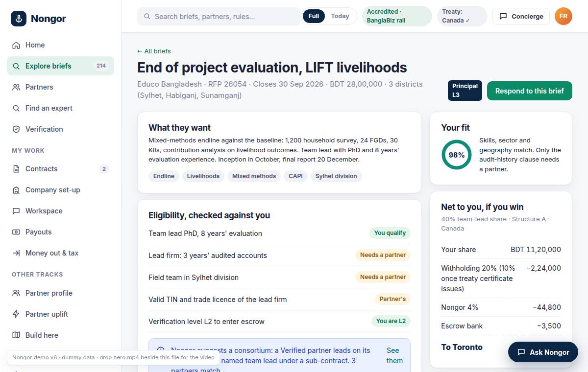This screenshot has width=588, height=372.
Task: Click the search magnifier icon in top bar
Action: tap(147, 17)
